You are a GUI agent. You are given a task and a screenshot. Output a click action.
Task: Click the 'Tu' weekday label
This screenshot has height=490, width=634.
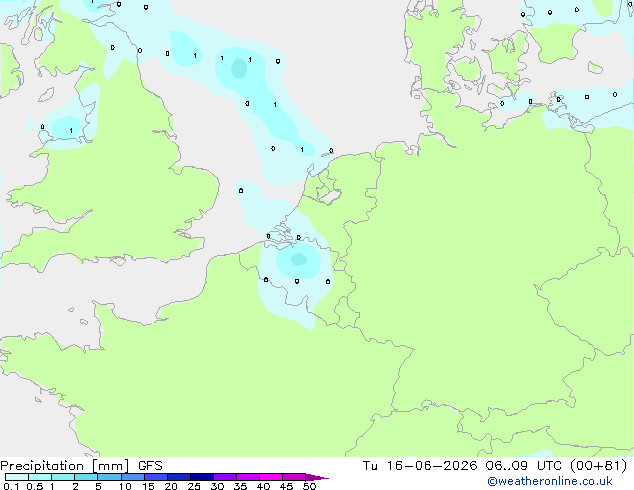click(x=370, y=466)
